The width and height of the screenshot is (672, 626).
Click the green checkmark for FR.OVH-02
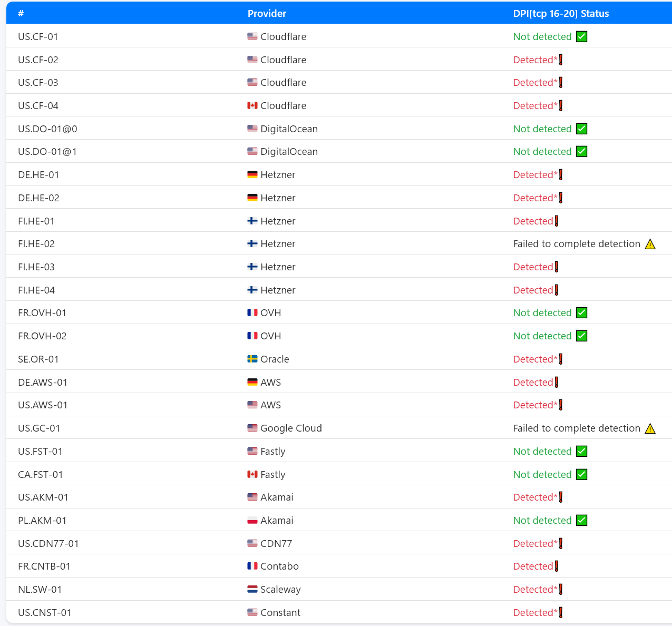tap(581, 336)
